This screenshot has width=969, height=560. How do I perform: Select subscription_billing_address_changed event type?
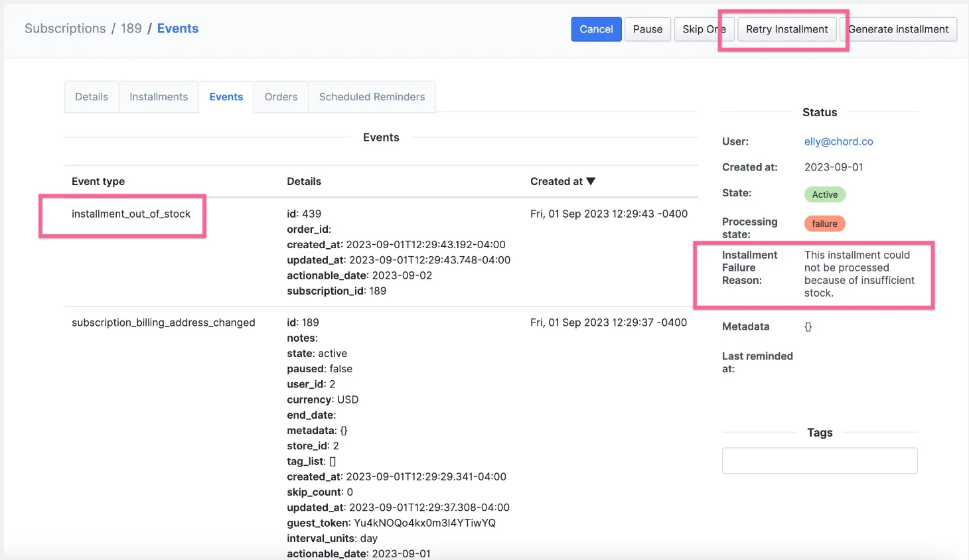[163, 322]
